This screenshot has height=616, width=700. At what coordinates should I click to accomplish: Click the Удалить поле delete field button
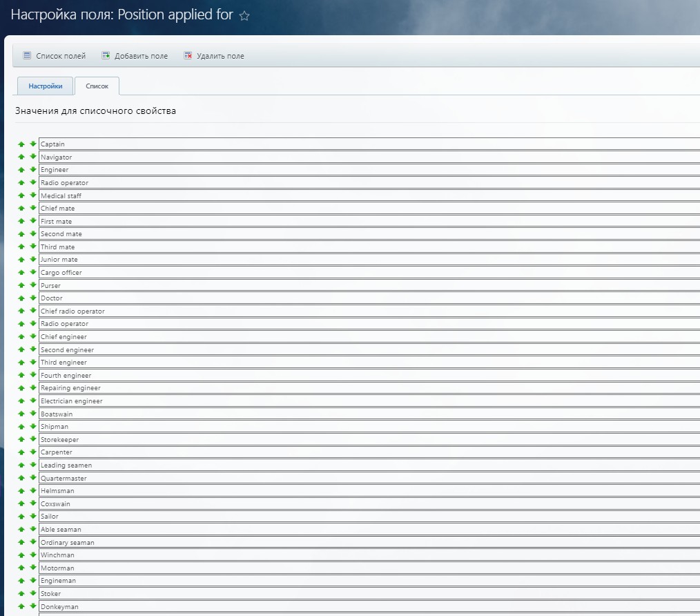point(214,56)
